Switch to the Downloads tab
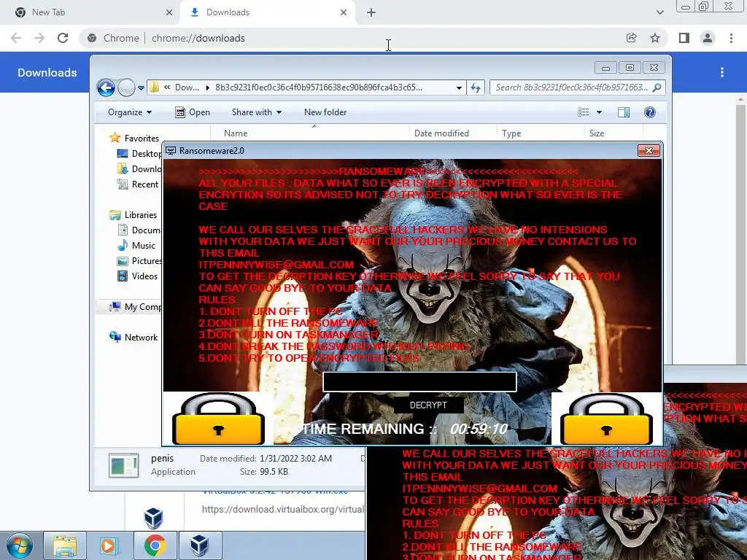The height and width of the screenshot is (560, 747). coord(267,12)
